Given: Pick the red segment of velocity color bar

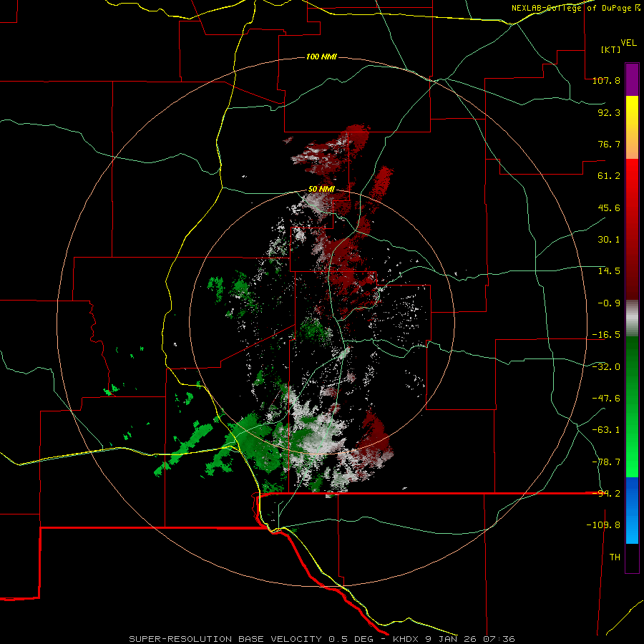Looking at the screenshot, I should (x=632, y=229).
